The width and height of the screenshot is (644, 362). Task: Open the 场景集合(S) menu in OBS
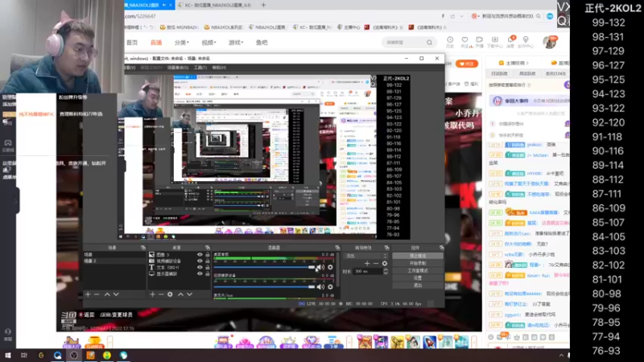click(177, 68)
